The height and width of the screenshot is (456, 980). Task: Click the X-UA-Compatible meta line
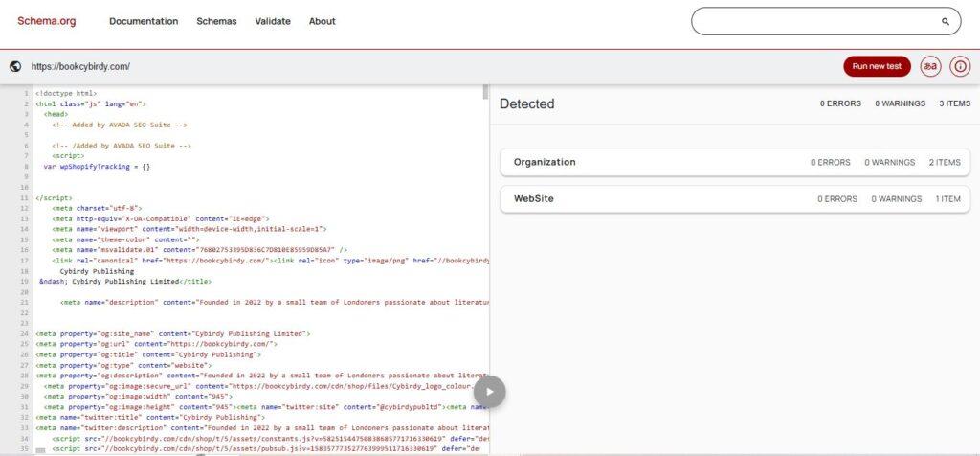tap(161, 219)
